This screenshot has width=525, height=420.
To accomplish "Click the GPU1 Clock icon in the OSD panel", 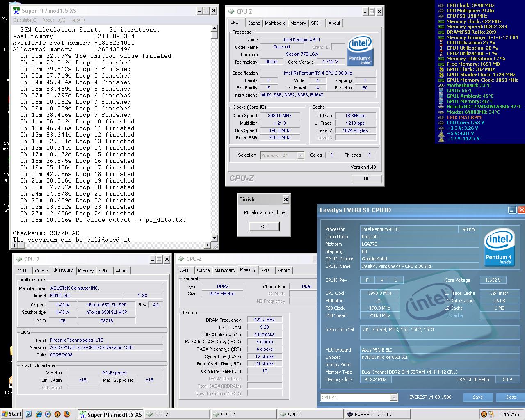I will click(x=441, y=69).
